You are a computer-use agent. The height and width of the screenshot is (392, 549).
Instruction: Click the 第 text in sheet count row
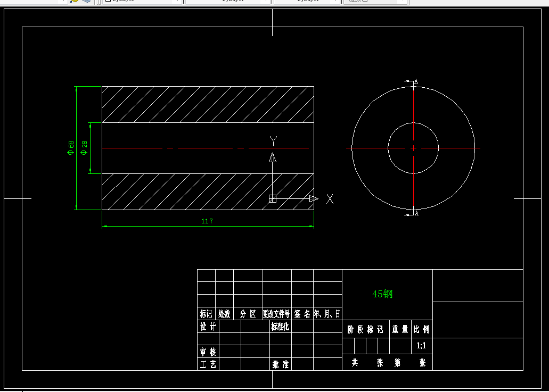(x=398, y=363)
